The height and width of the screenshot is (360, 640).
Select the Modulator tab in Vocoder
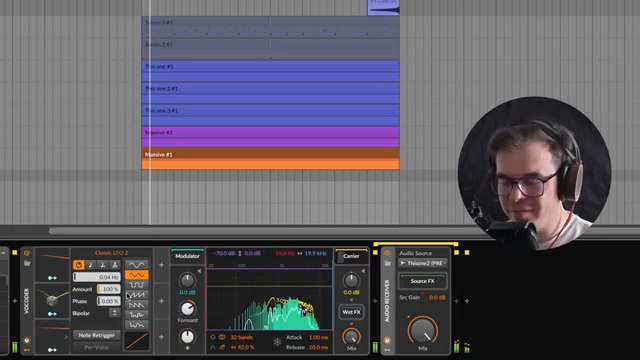(x=187, y=256)
